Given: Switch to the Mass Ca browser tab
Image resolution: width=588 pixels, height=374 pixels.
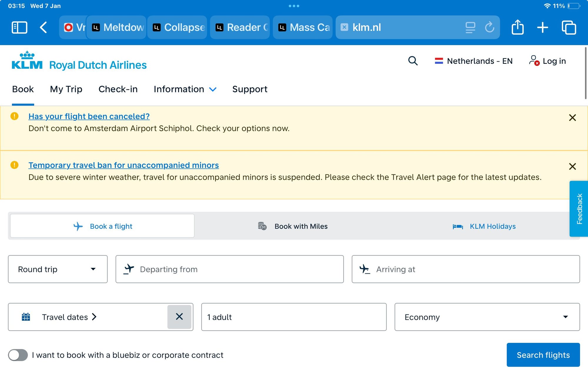Looking at the screenshot, I should (x=303, y=28).
